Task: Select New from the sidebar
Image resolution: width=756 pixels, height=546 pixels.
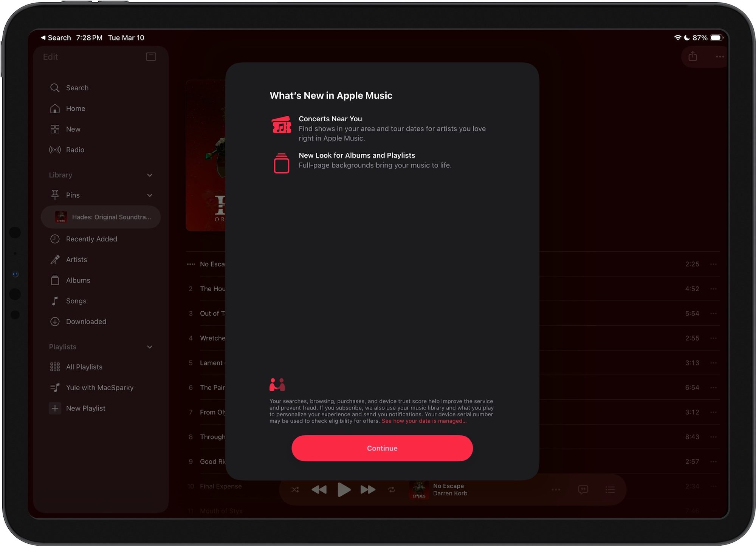Action: [x=73, y=129]
